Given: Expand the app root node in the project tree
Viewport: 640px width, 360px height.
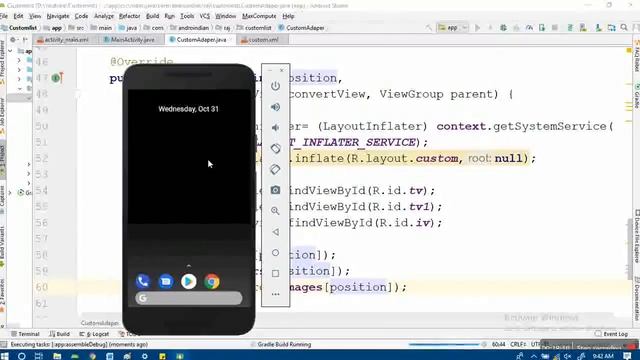Looking at the screenshot, I should click(10, 51).
